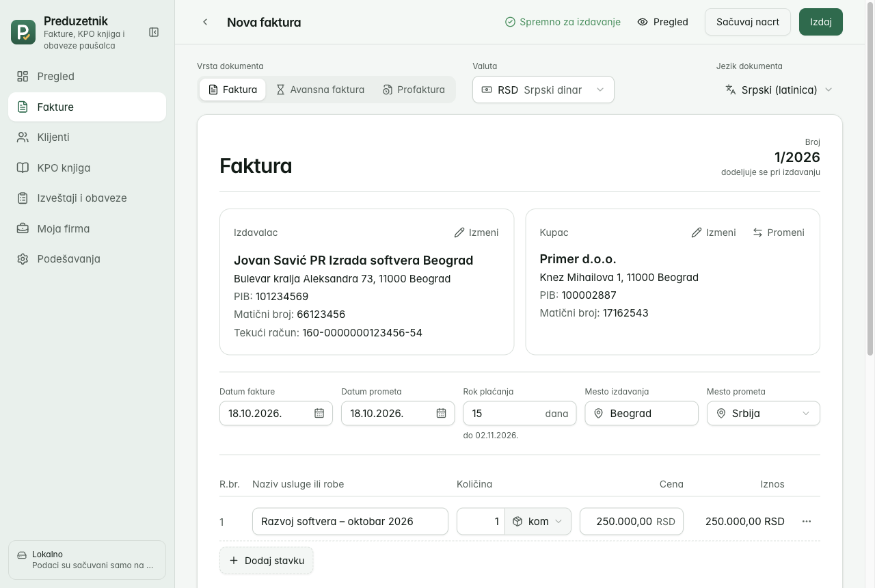Screen dimensions: 875x588
Task: Open Izveštaji i obaveze in sidebar
Action: pos(87,198)
